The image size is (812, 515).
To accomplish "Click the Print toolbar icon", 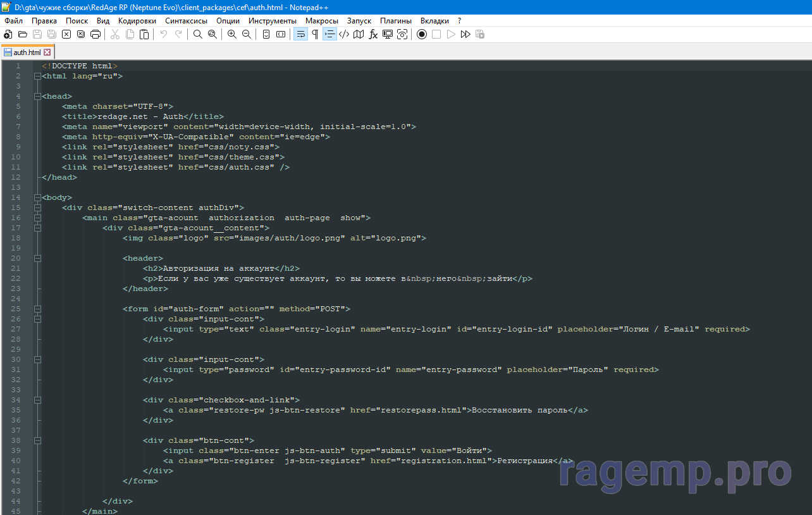I will pyautogui.click(x=95, y=34).
